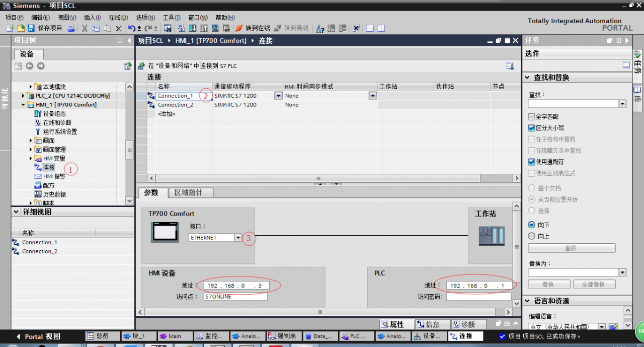This screenshot has width=644, height=347.
Task: Select 连接 in the project tree
Action: click(49, 168)
